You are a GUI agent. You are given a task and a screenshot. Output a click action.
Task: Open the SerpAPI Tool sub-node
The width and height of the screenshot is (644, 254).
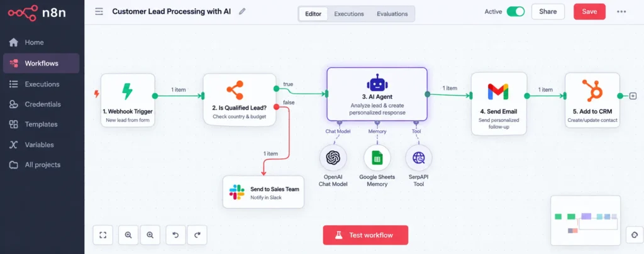tap(419, 158)
